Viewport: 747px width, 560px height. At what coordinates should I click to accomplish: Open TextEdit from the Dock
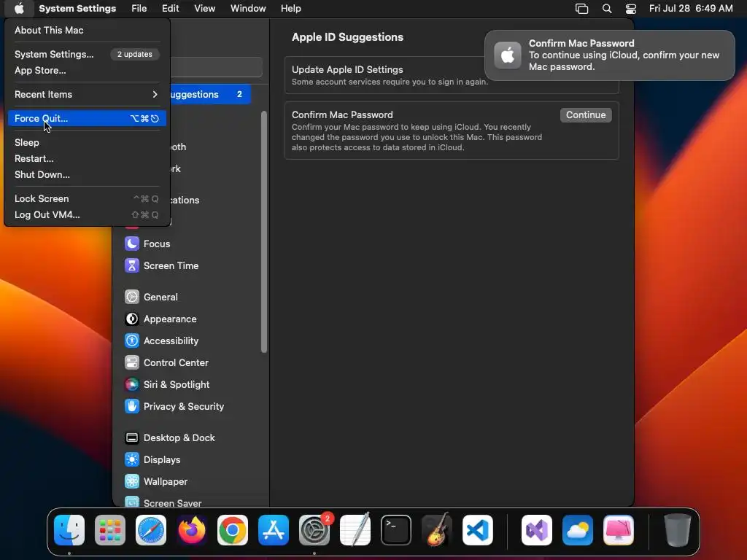point(355,530)
